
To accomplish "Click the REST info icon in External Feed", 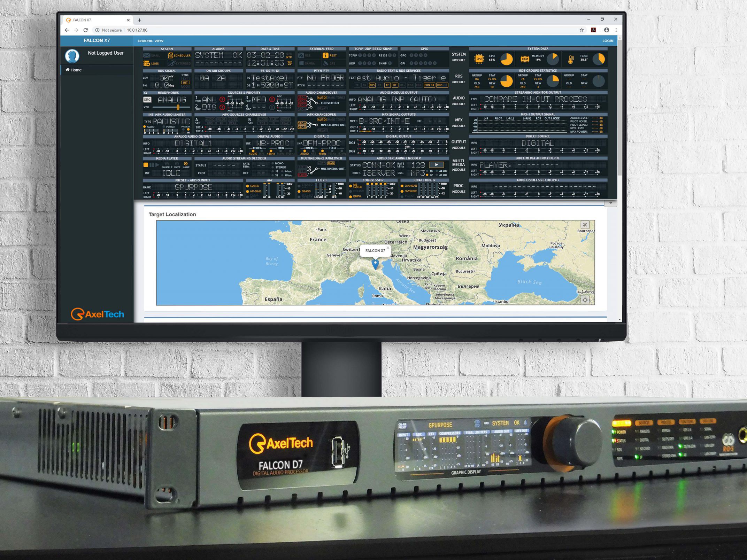I will tap(325, 55).
